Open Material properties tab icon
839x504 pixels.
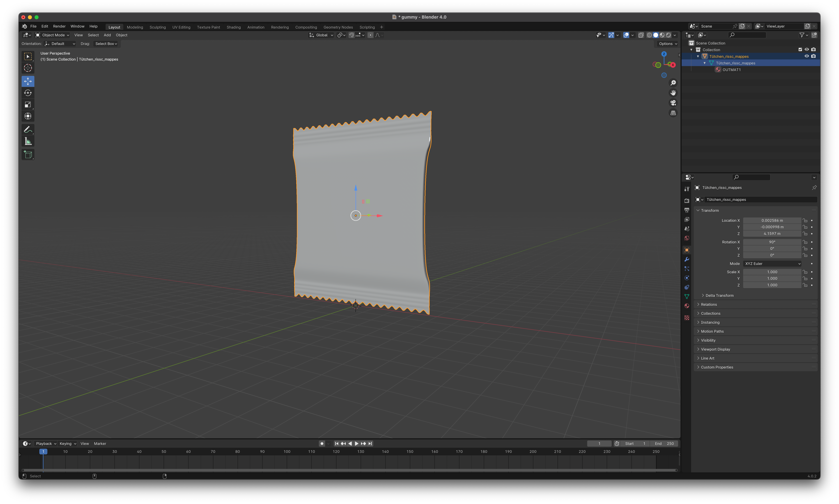coord(687,306)
